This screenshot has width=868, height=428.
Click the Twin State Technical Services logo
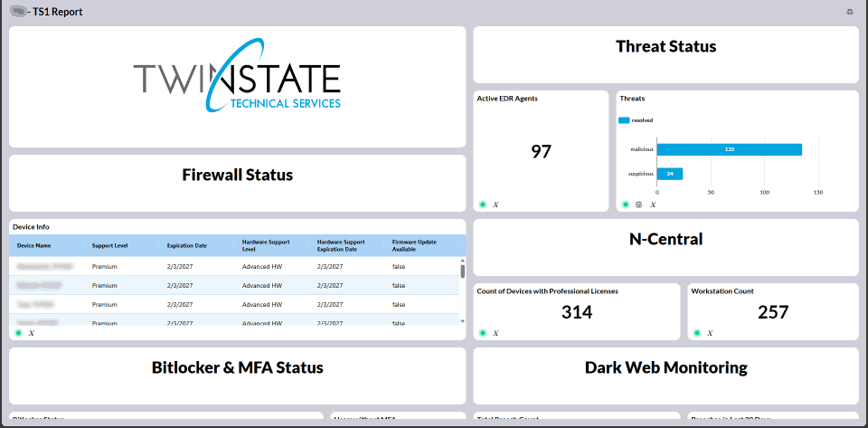[x=237, y=75]
